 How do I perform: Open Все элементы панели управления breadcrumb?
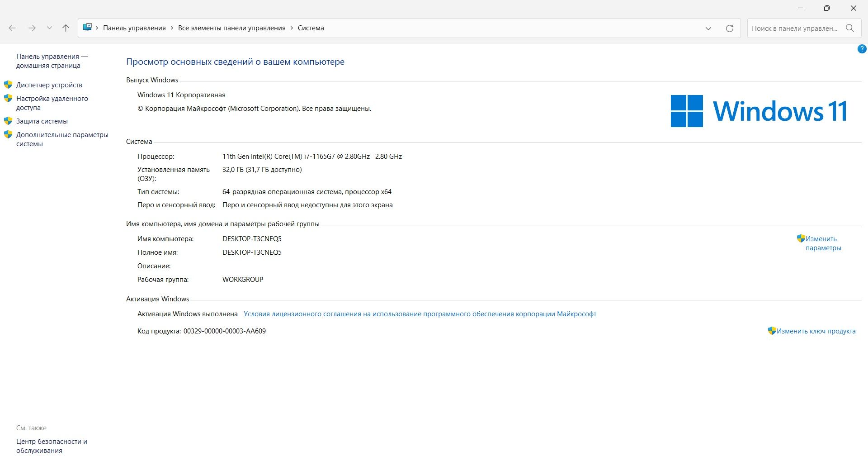231,28
